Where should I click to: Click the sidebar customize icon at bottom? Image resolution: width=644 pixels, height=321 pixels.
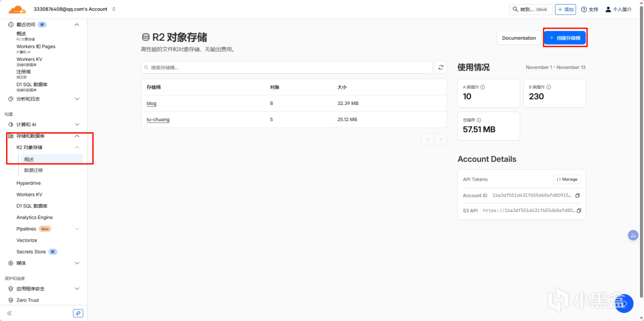(77, 313)
